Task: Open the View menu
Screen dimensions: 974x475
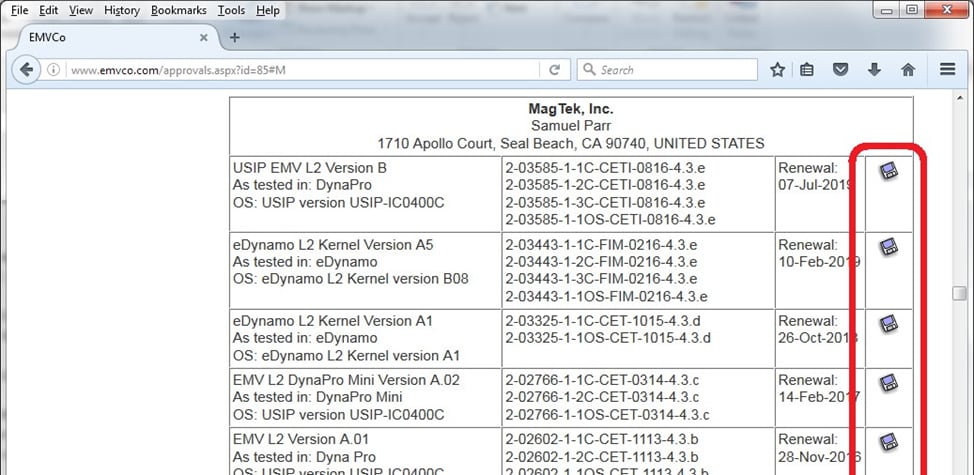Action: click(x=81, y=11)
